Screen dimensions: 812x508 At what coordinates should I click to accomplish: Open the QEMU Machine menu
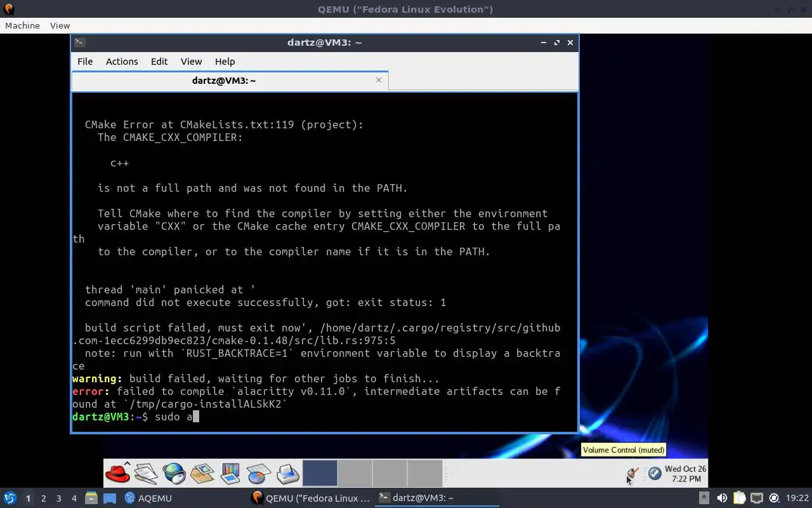point(22,25)
